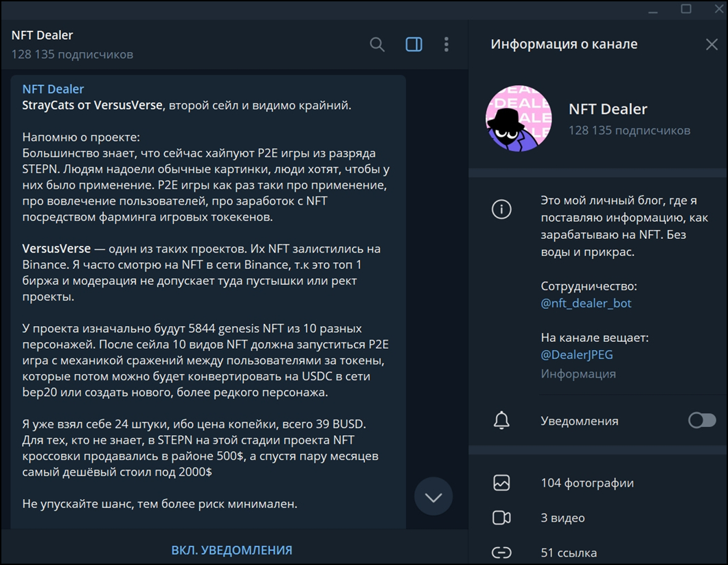Image resolution: width=728 pixels, height=565 pixels.
Task: Open the 104 фотографии shared photos
Action: (587, 483)
